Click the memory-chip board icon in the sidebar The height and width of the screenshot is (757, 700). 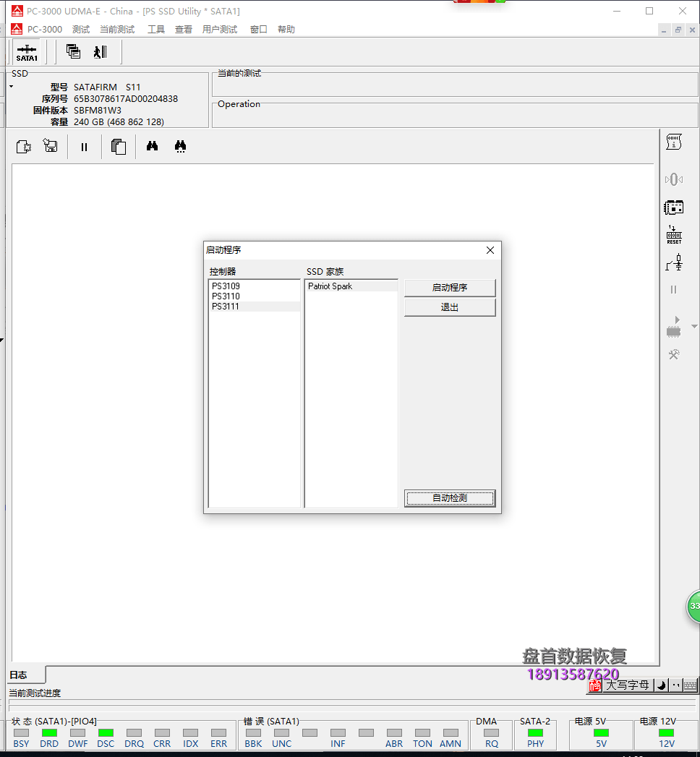[673, 208]
